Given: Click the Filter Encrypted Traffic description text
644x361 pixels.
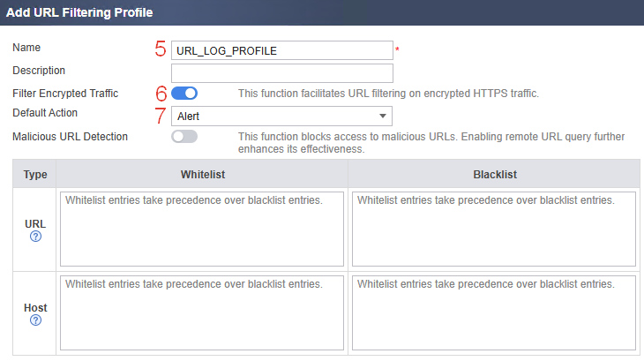Looking at the screenshot, I should click(x=388, y=93).
